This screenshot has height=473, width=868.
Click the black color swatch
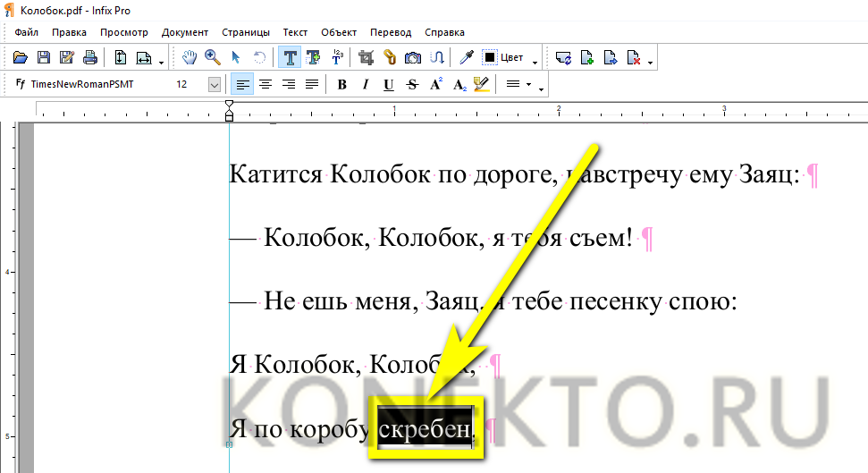pos(490,58)
